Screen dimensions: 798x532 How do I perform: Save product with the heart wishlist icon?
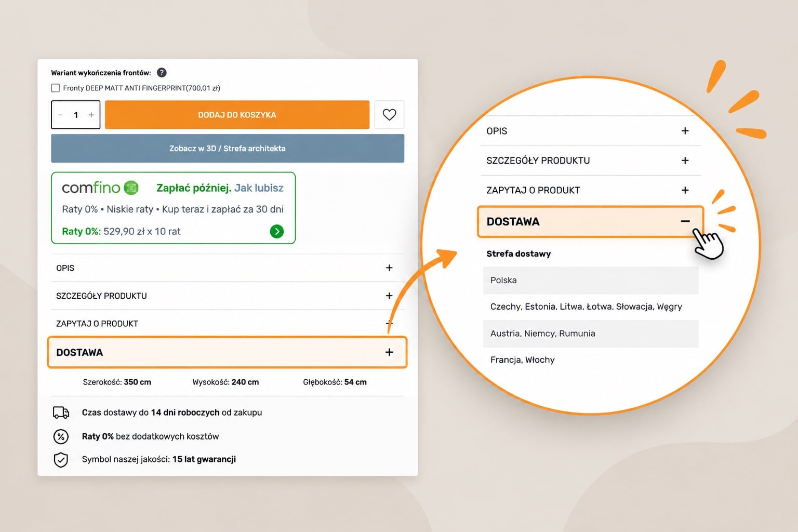tap(389, 114)
